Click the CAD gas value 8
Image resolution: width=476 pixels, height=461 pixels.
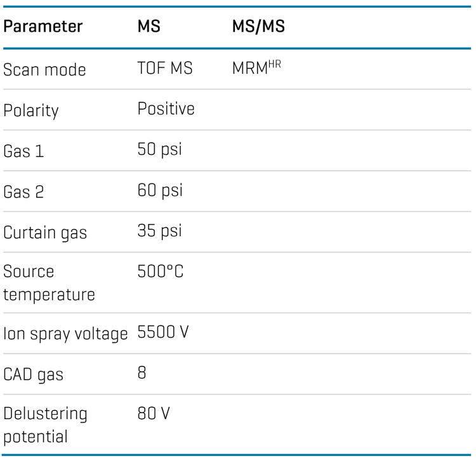tap(142, 373)
